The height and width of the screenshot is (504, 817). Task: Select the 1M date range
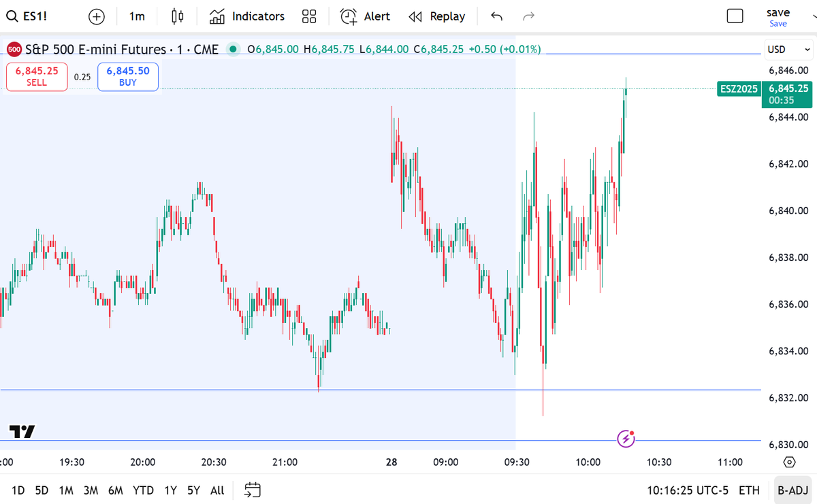[x=66, y=490]
